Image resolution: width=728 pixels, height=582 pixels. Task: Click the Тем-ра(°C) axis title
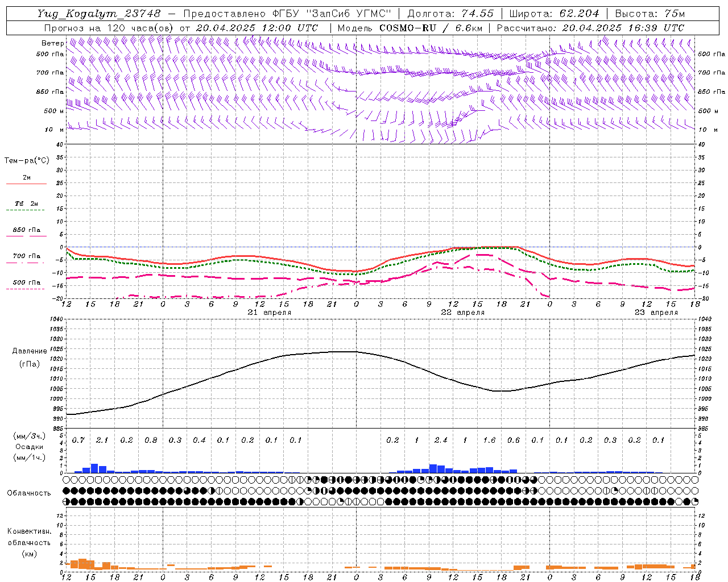(27, 161)
